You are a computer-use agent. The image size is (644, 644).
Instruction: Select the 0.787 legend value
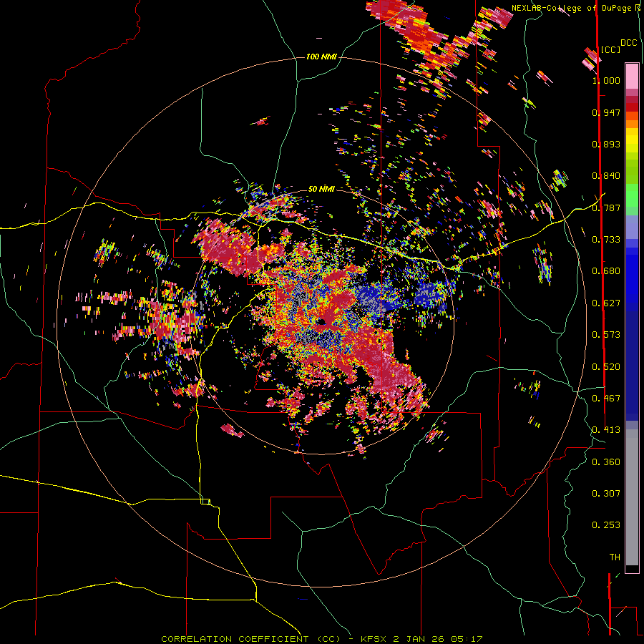coord(606,208)
